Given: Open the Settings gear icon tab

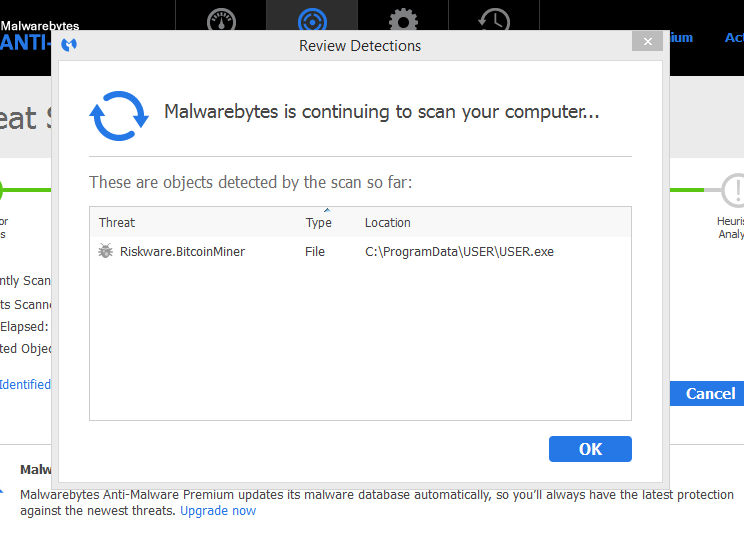Looking at the screenshot, I should pyautogui.click(x=403, y=19).
